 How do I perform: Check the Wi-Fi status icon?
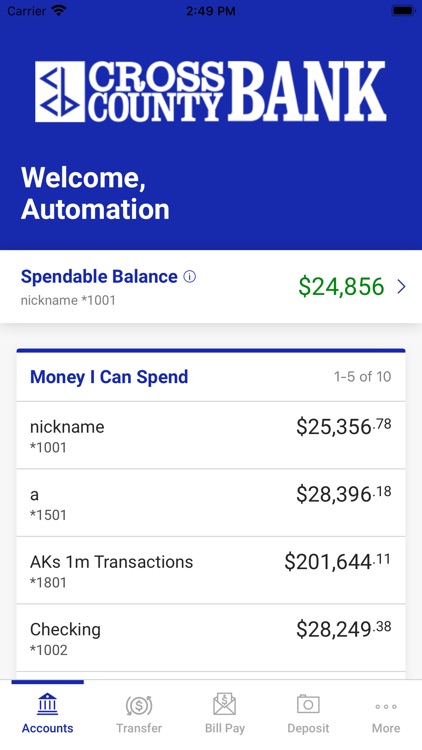click(59, 11)
